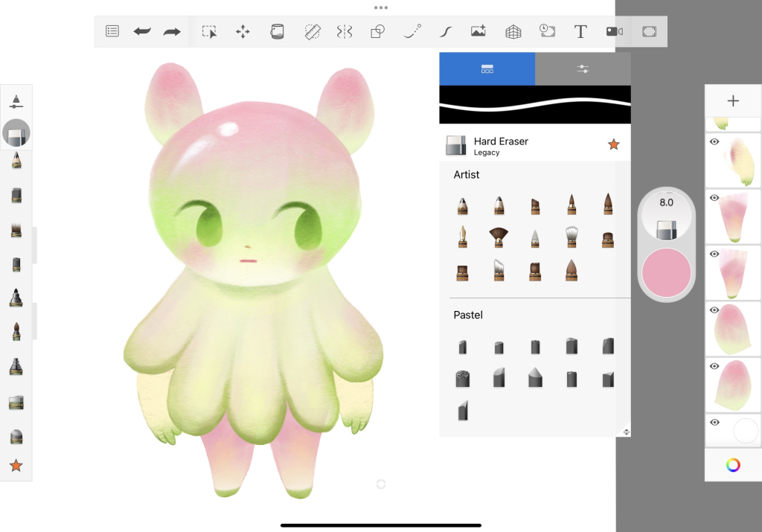Tap the brush library resize corner handle
The width and height of the screenshot is (762, 532).
(x=626, y=432)
